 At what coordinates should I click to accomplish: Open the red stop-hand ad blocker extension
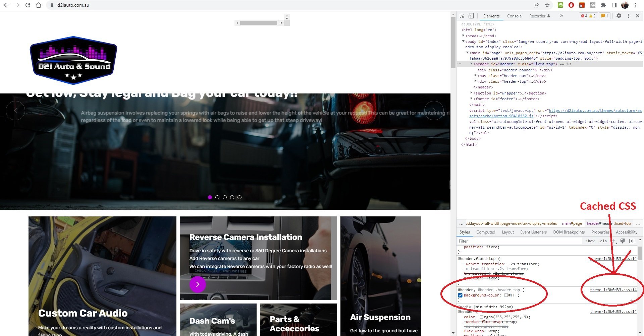coord(571,5)
